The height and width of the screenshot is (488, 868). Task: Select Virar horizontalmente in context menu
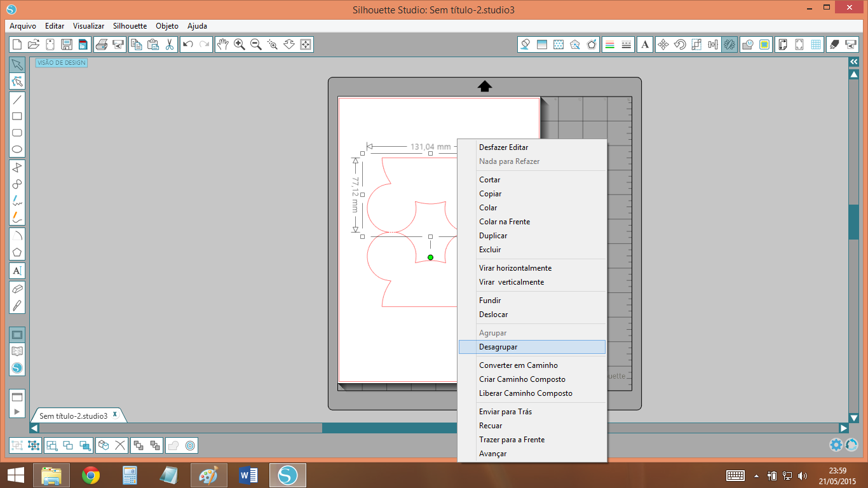(532, 268)
